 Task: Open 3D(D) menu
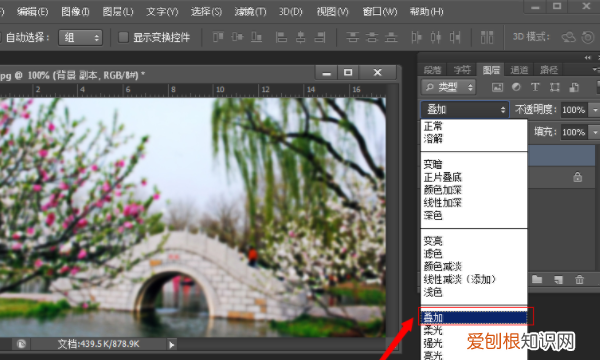290,11
